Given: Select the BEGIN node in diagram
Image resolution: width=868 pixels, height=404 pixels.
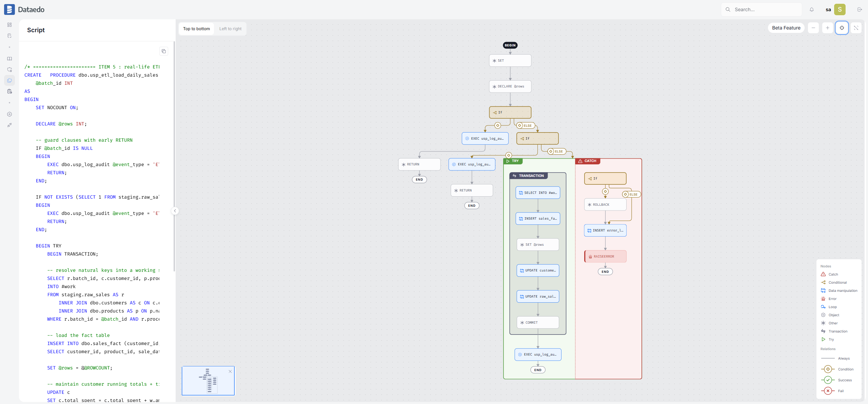Looking at the screenshot, I should pyautogui.click(x=510, y=45).
